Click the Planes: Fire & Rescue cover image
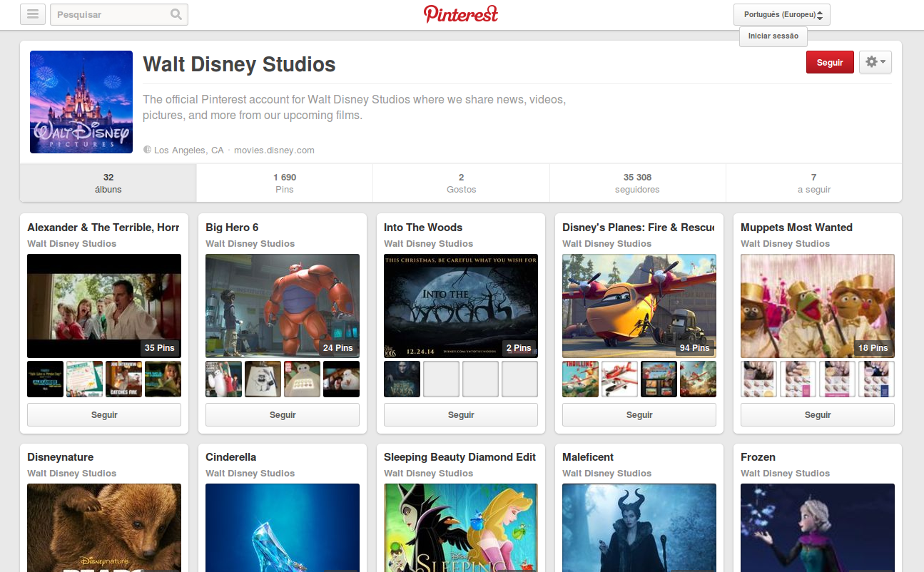The height and width of the screenshot is (572, 924). (639, 306)
